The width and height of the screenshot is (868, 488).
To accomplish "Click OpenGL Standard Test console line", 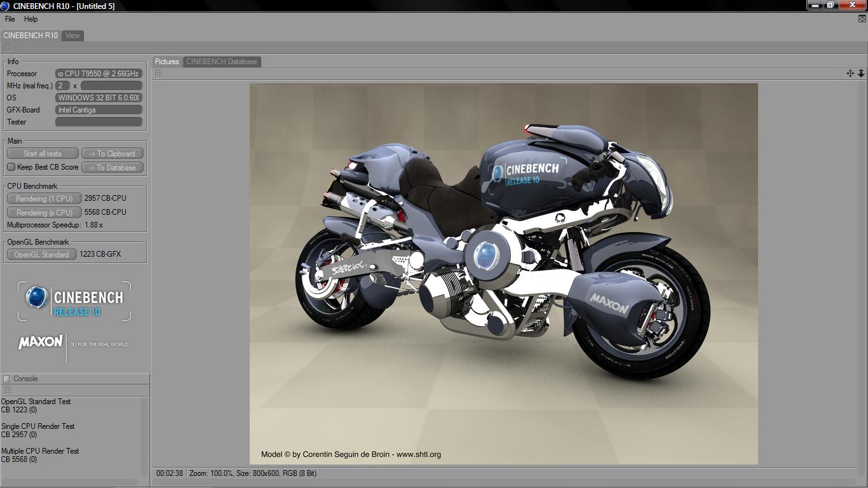I will 36,402.
